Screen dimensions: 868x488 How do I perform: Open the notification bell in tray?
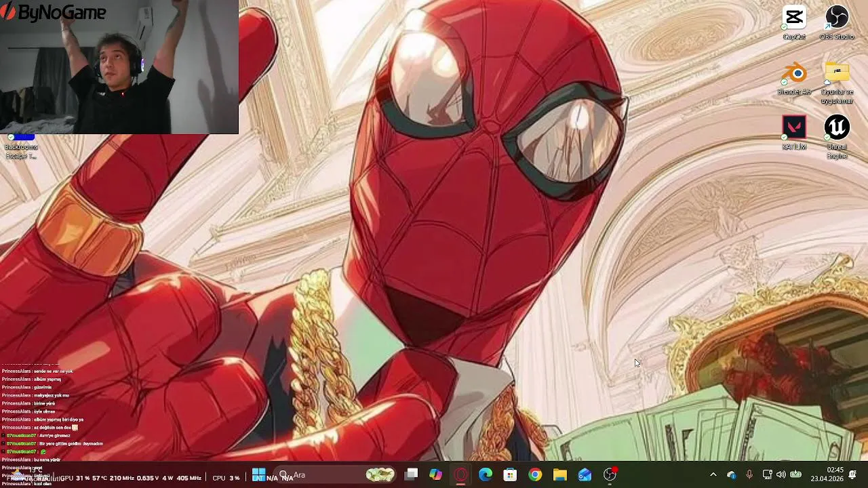pyautogui.click(x=852, y=474)
